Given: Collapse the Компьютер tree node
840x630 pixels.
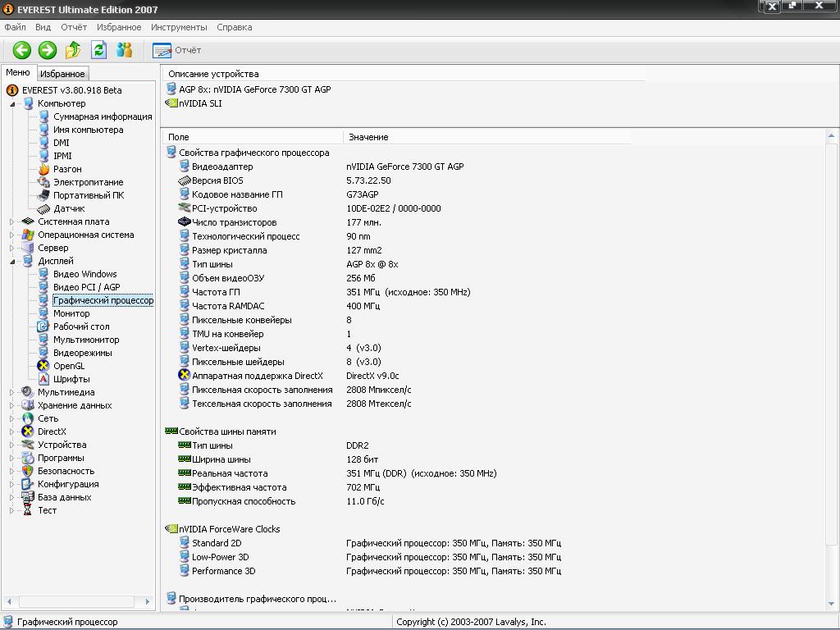Looking at the screenshot, I should 12,104.
